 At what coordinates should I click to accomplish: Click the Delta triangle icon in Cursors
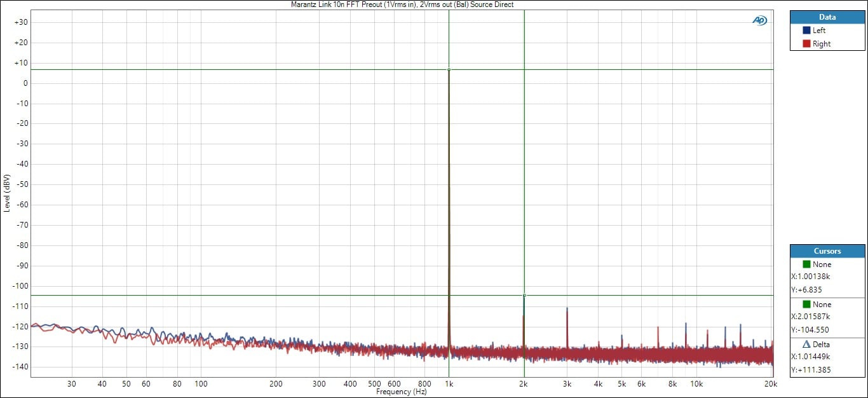pos(807,344)
